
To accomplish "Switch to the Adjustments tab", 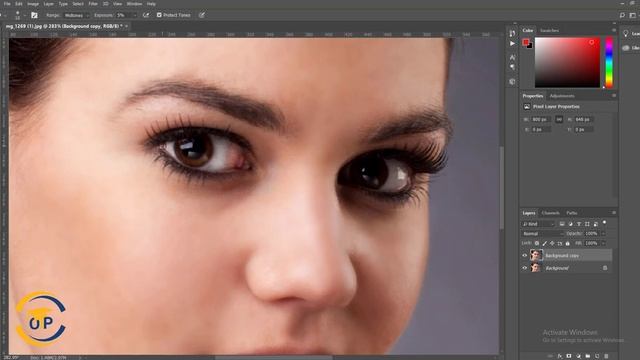I will tap(562, 96).
